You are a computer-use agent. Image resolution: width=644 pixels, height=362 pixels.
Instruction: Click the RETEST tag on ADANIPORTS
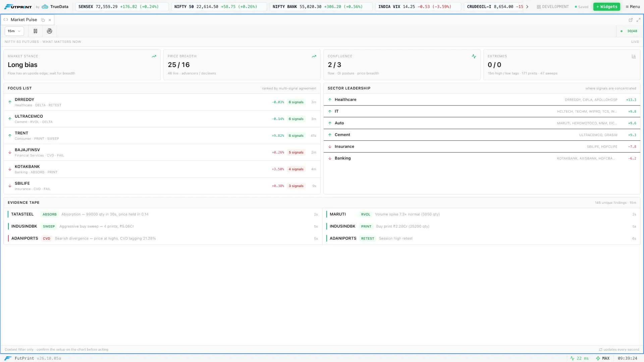coord(367,239)
